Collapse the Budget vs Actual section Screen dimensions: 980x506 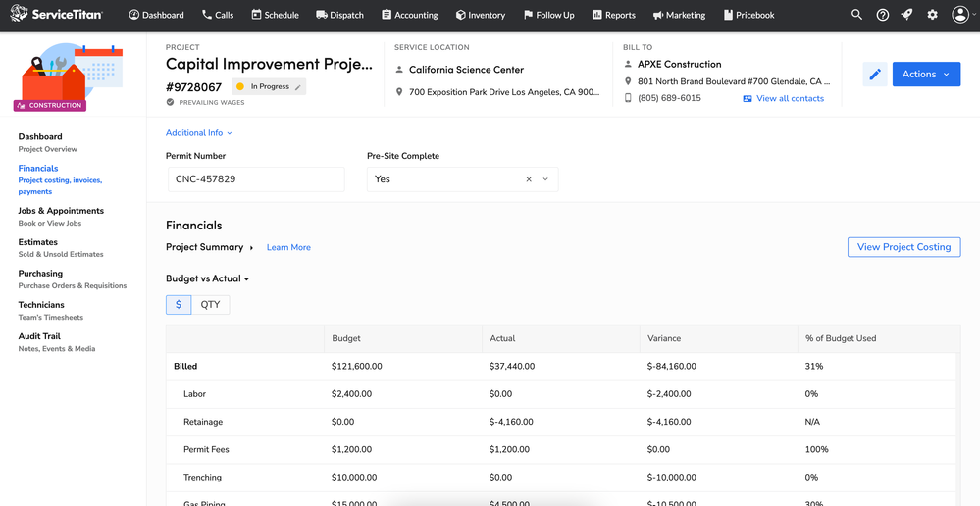(208, 278)
